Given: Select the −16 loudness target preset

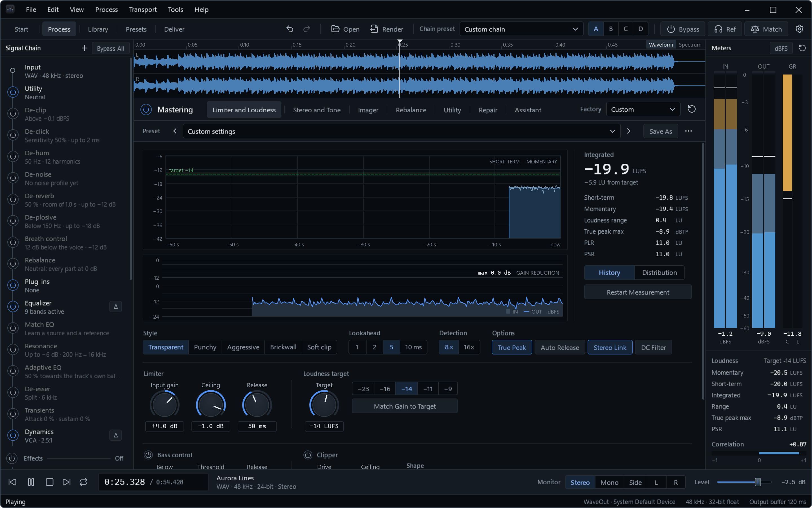Looking at the screenshot, I should coord(385,389).
